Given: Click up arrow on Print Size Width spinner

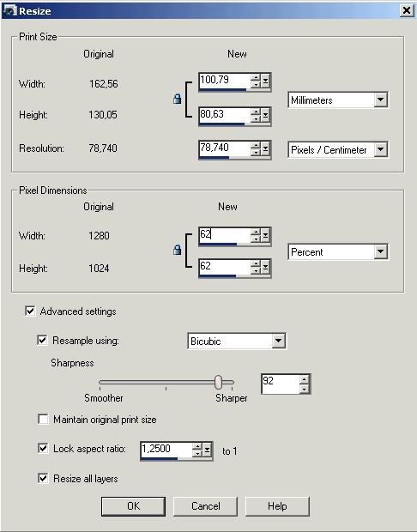Looking at the screenshot, I should [x=256, y=78].
